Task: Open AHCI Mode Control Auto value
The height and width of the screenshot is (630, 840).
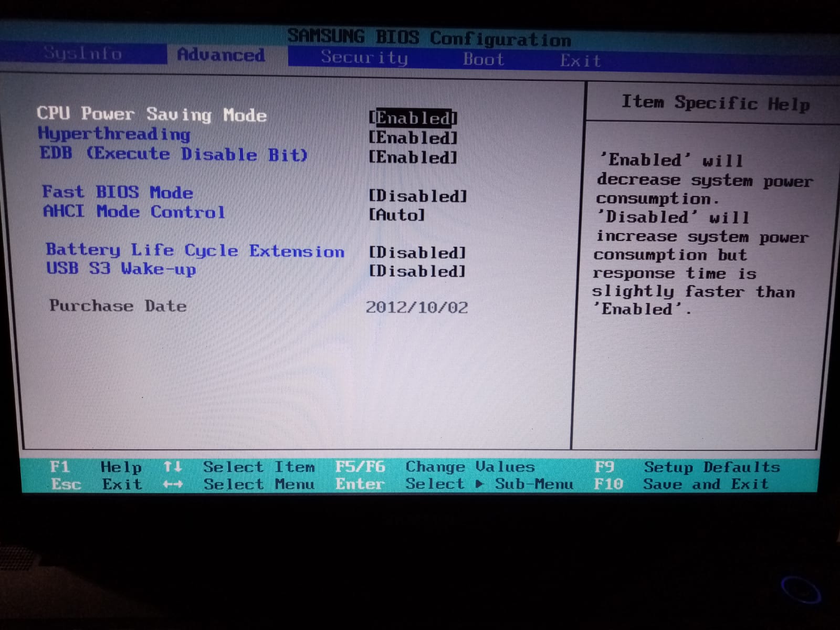Action: pyautogui.click(x=396, y=215)
